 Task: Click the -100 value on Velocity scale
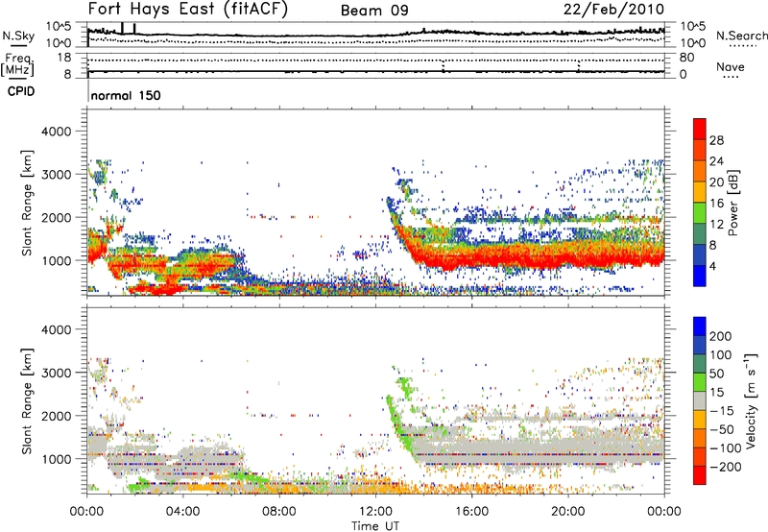[x=726, y=448]
